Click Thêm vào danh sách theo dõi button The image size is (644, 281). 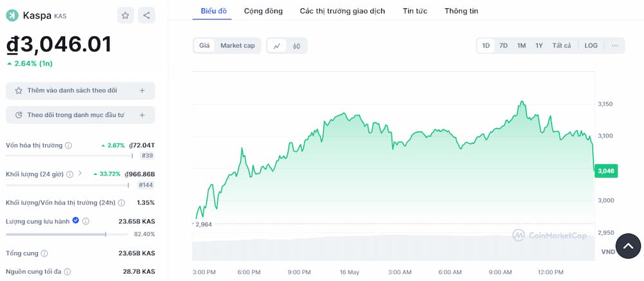pos(80,91)
